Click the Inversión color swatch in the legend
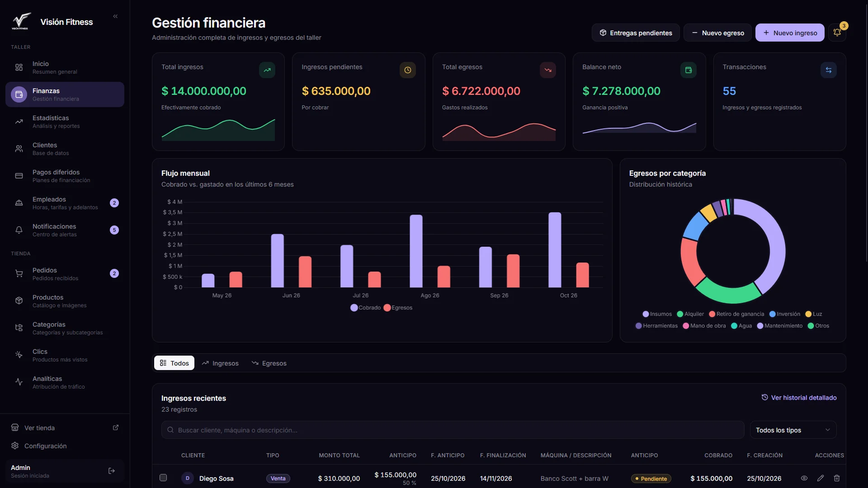868x488 pixels. point(773,314)
